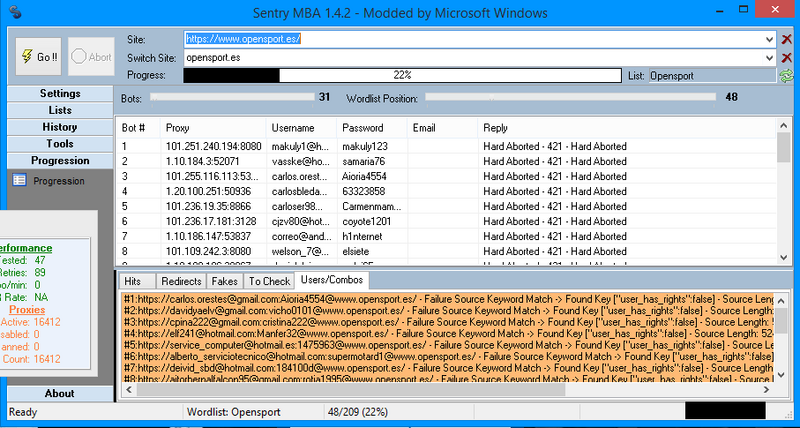Click the Performance heading in the stats panel
800x428 pixels.
pyautogui.click(x=26, y=248)
